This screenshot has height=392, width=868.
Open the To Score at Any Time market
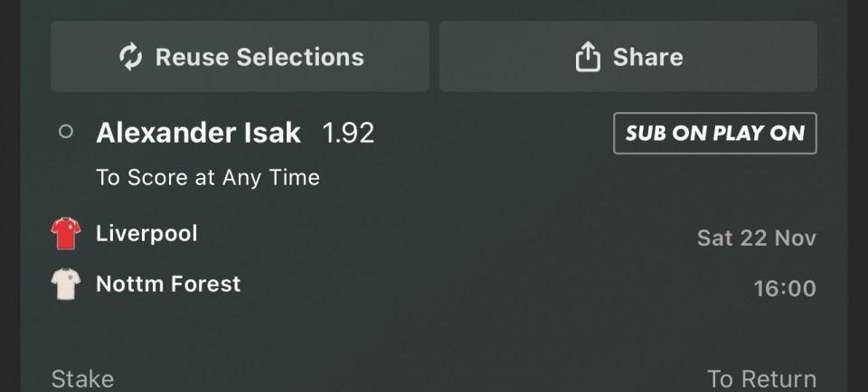[208, 177]
